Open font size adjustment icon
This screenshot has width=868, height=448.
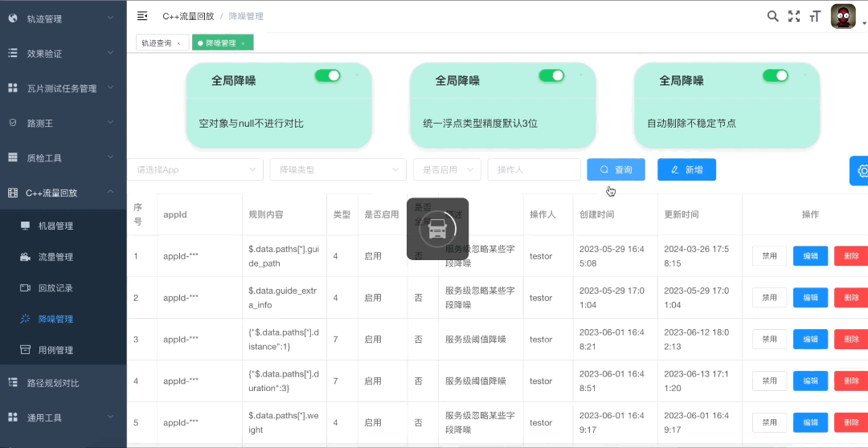[815, 17]
